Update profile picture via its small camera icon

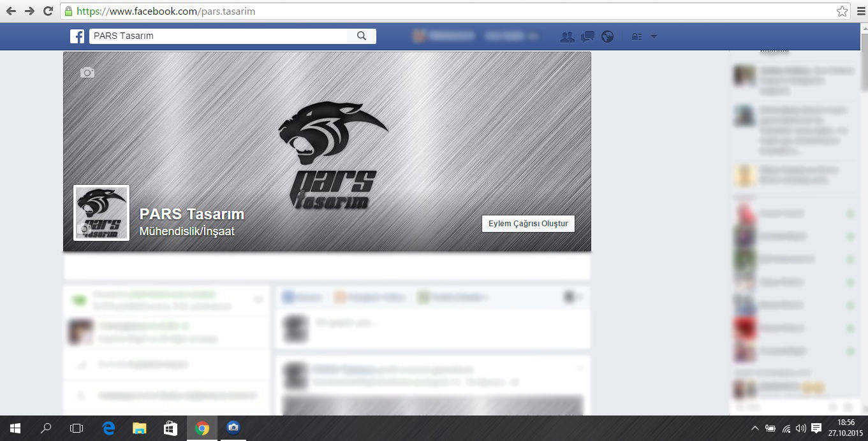[84, 229]
